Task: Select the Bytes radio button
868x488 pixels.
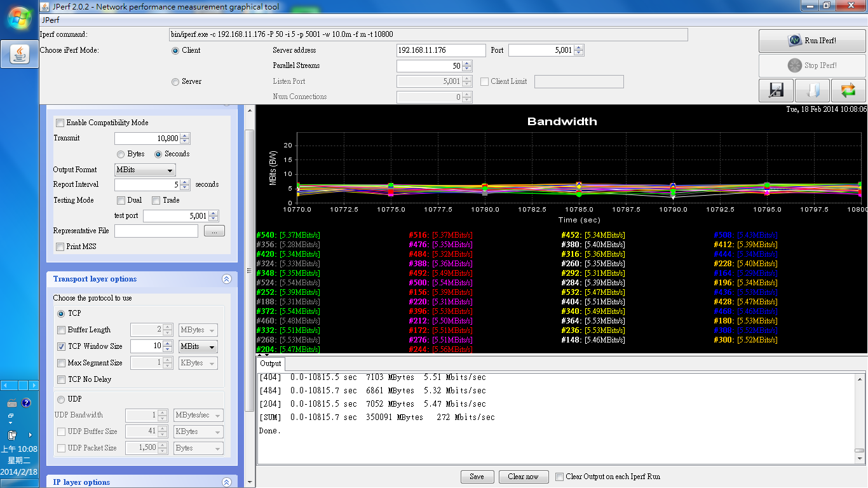Action: click(120, 154)
